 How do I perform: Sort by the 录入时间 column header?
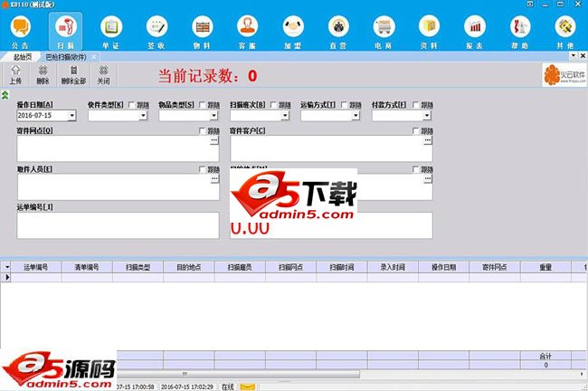tap(393, 267)
